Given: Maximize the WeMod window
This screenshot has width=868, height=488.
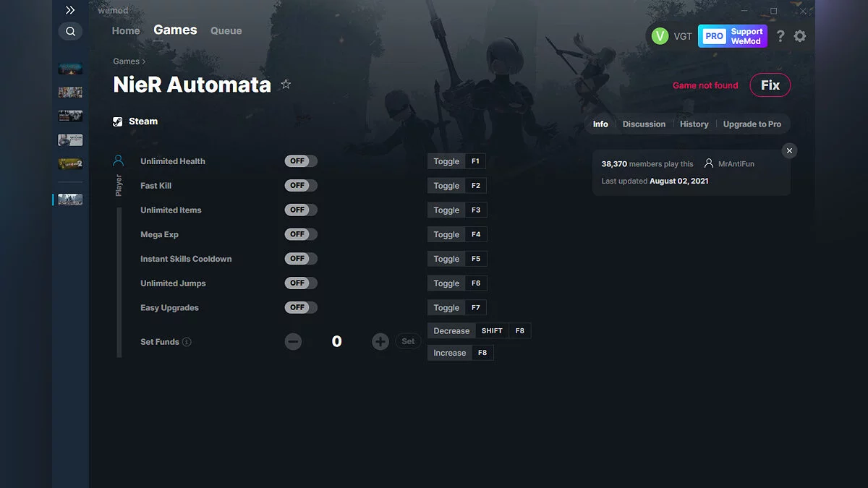Looking at the screenshot, I should (x=773, y=11).
